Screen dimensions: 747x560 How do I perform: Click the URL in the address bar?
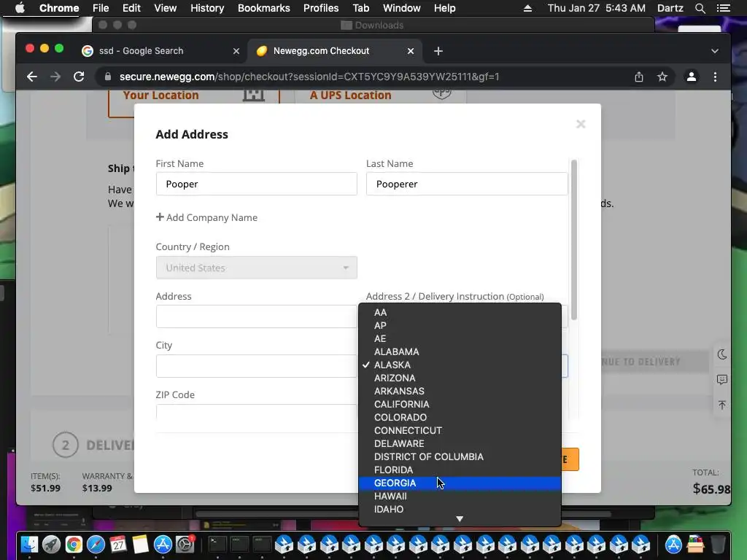[x=309, y=77]
